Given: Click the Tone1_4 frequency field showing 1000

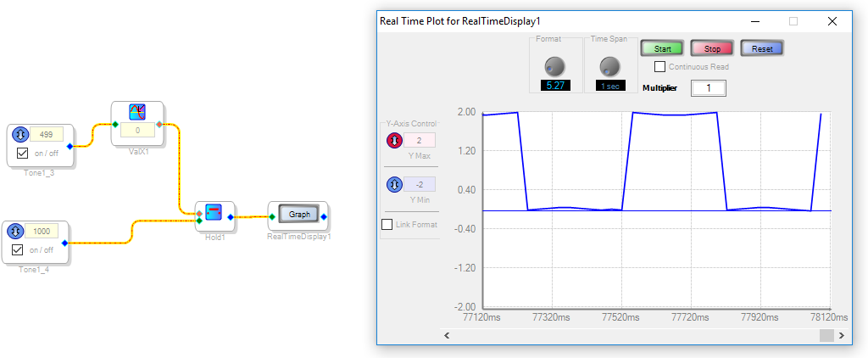Looking at the screenshot, I should [42, 231].
